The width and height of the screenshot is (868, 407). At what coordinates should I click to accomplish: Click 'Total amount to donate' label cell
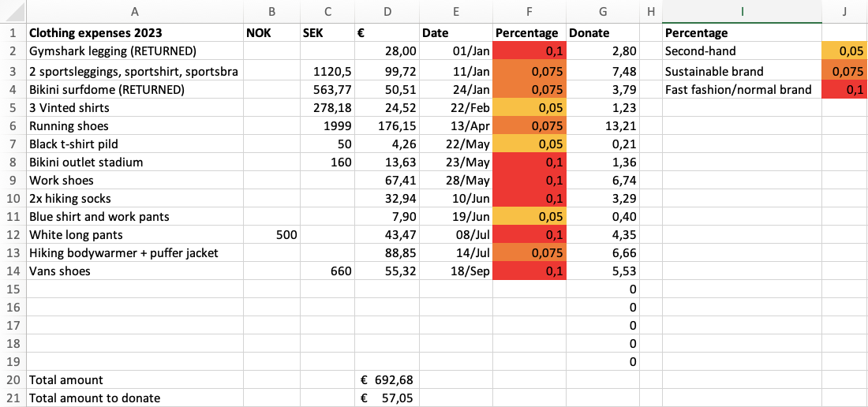coord(134,398)
